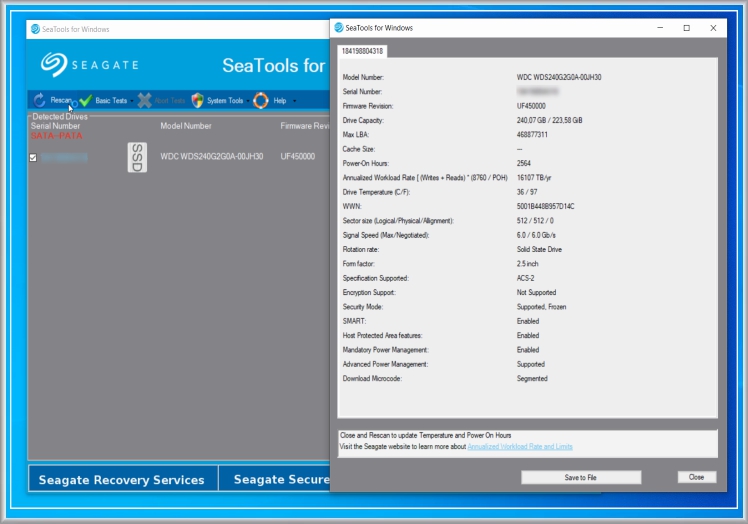Maximize the drive information dialog

(x=686, y=28)
